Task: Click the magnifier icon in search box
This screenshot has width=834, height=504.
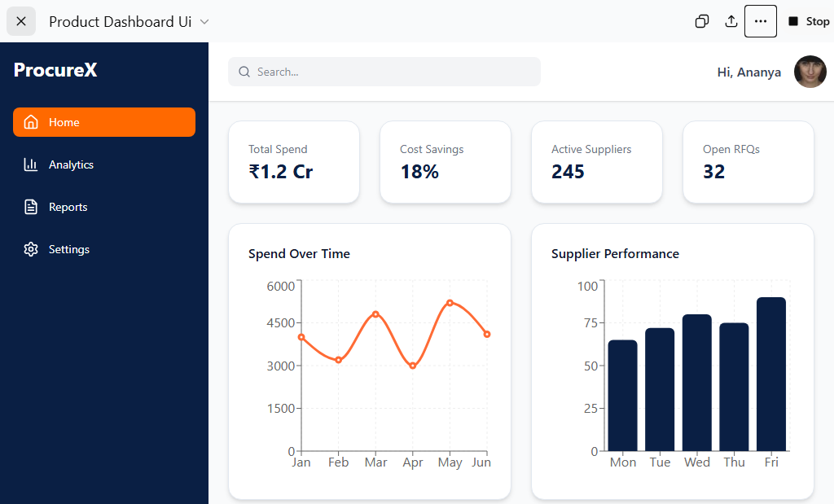Action: click(244, 72)
